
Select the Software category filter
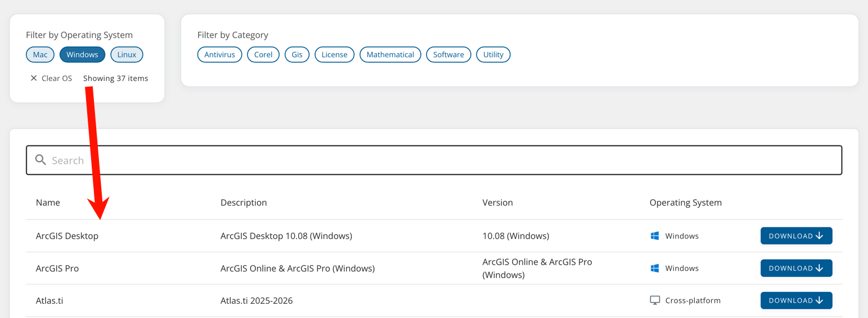[448, 54]
